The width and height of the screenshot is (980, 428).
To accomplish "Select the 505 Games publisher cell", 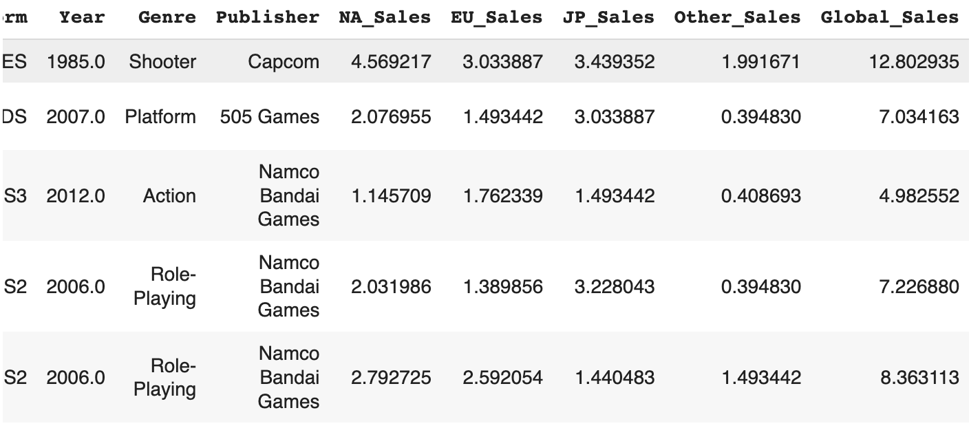I will click(270, 117).
